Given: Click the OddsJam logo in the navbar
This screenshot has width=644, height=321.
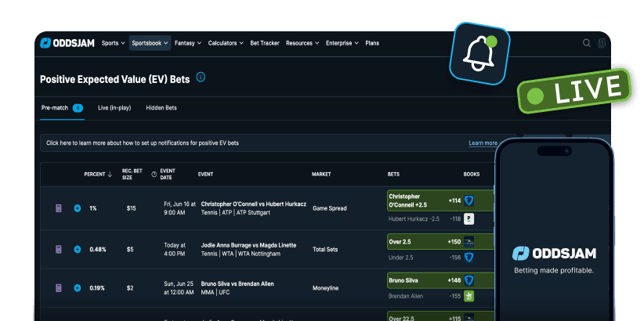Looking at the screenshot, I should [67, 43].
